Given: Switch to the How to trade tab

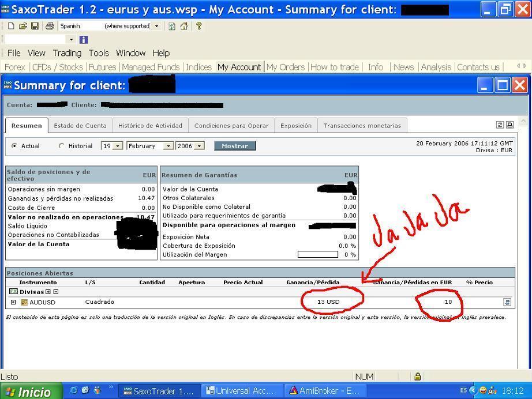Looking at the screenshot, I should click(335, 67).
